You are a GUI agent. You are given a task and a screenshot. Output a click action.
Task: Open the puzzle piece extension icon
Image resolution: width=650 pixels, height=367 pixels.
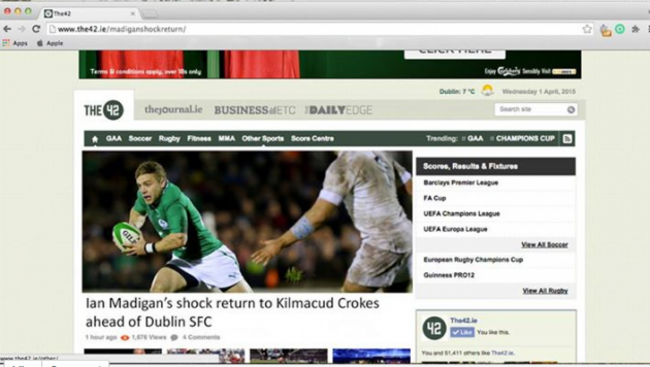(x=635, y=29)
